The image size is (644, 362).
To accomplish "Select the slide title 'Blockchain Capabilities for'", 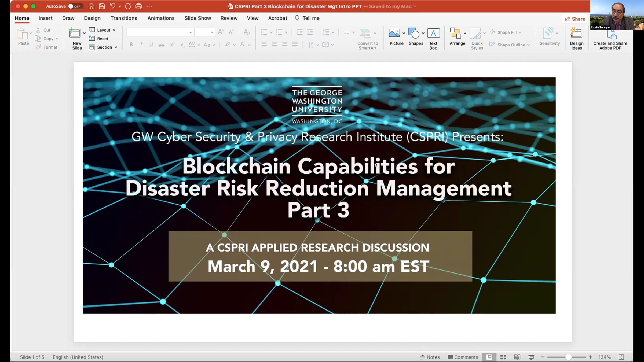I will (x=319, y=167).
